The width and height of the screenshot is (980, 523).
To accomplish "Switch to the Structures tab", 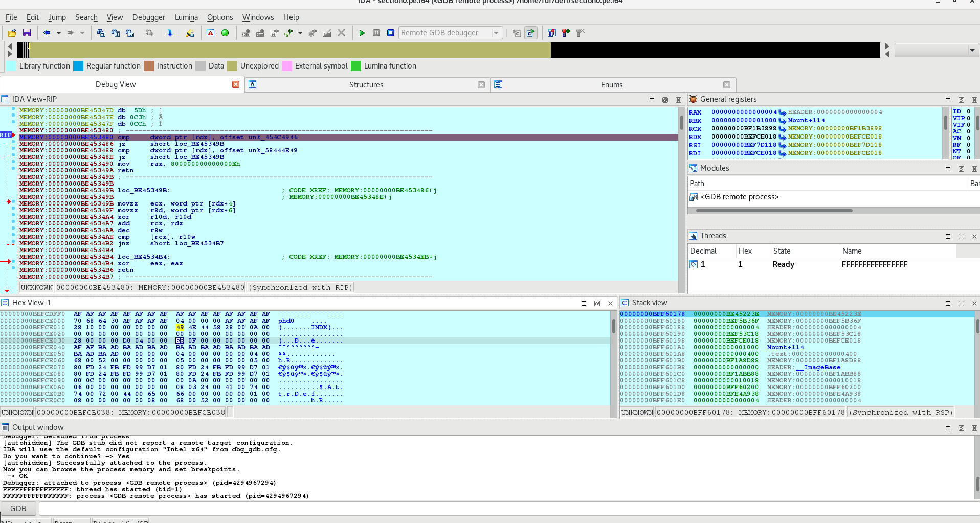I will 366,85.
